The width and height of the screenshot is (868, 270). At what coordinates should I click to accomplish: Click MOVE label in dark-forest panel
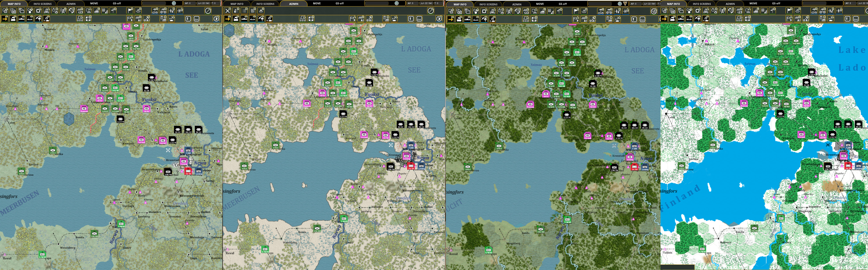coord(540,4)
